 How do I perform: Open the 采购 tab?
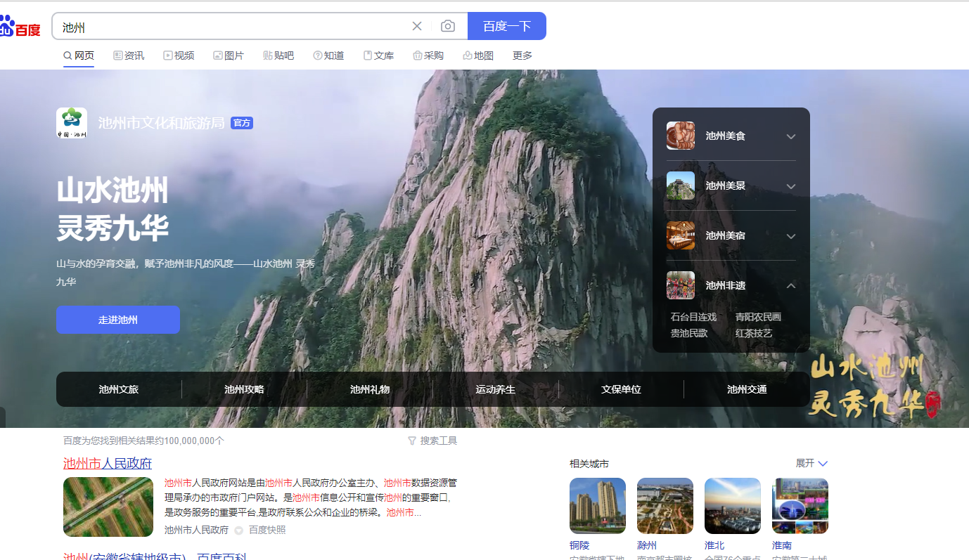tap(428, 56)
